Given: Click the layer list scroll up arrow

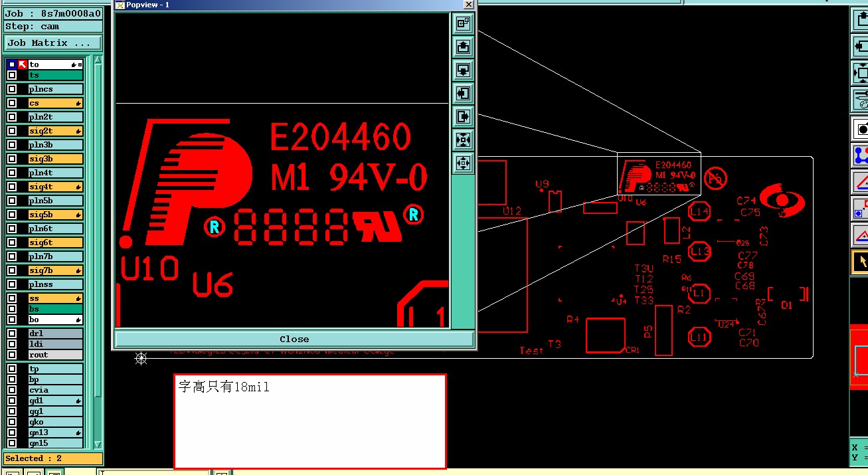Looking at the screenshot, I should [98, 60].
